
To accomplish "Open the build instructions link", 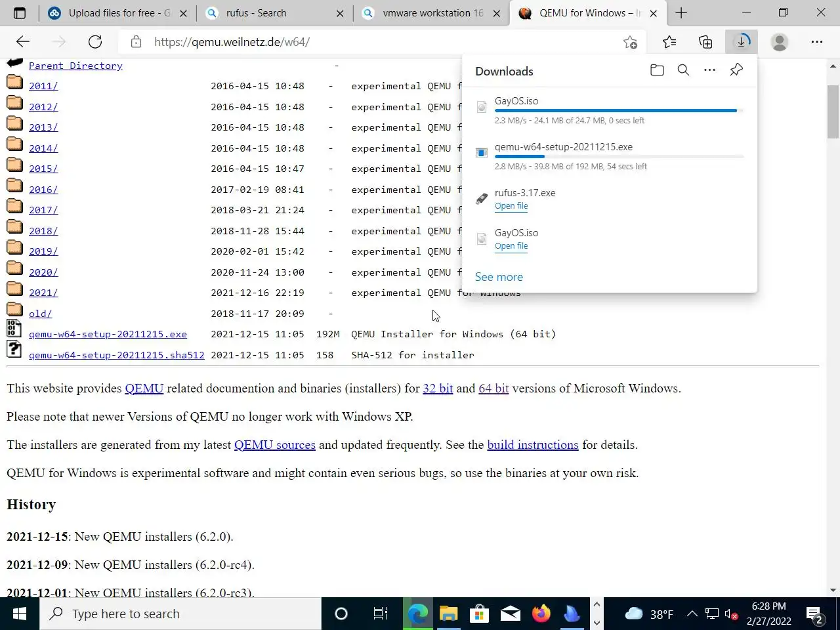I will click(x=533, y=444).
